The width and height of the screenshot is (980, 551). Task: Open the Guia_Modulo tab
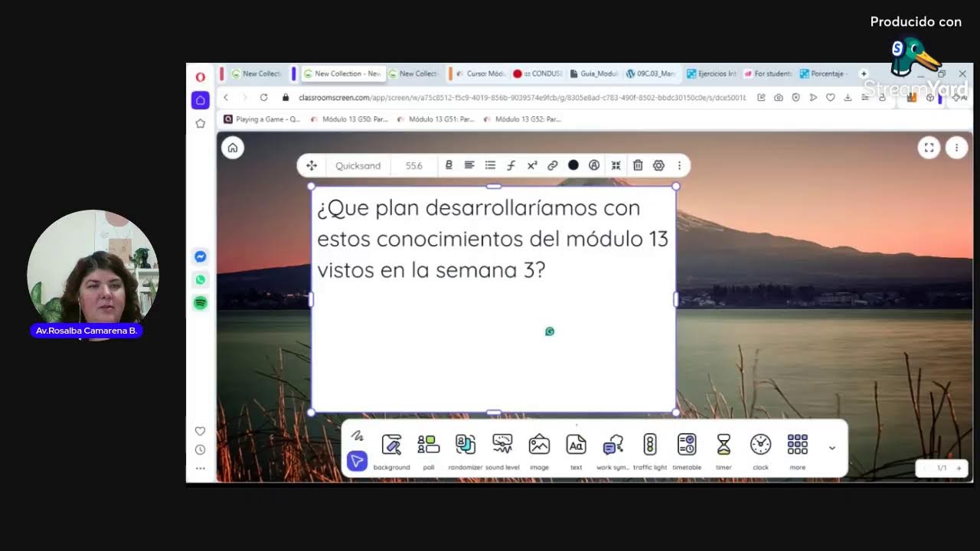point(594,73)
